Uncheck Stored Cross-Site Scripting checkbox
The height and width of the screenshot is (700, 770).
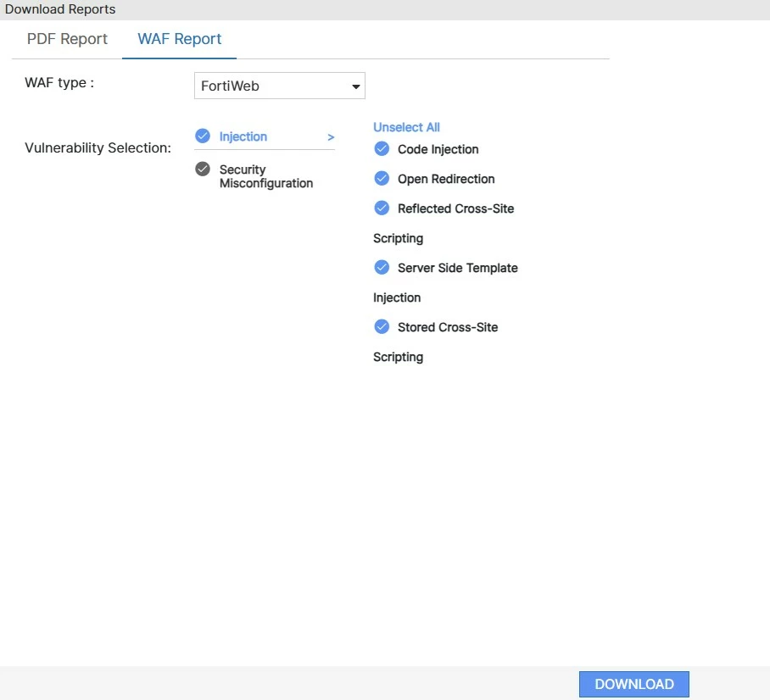382,326
